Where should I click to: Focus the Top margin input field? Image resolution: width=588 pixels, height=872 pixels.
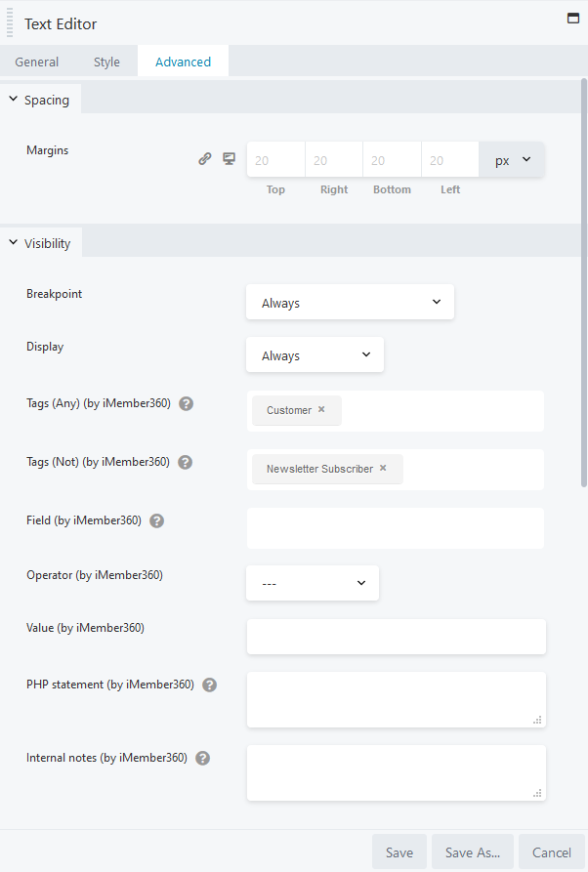(x=274, y=158)
